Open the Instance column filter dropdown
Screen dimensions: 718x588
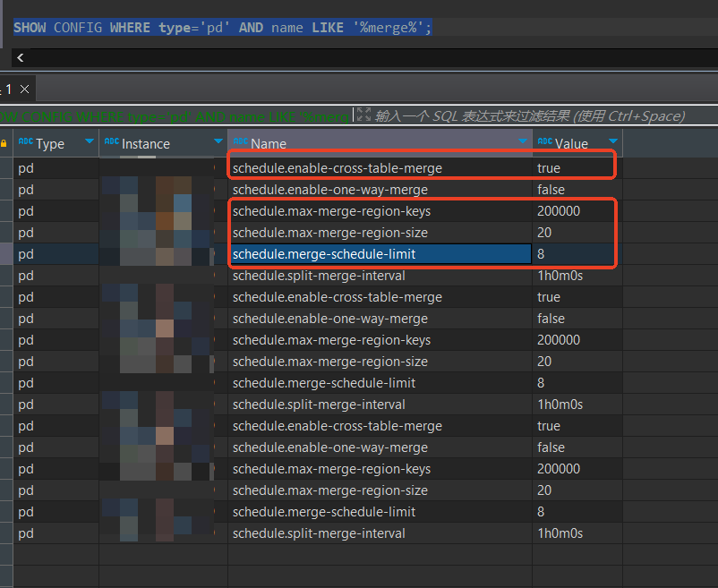218,142
